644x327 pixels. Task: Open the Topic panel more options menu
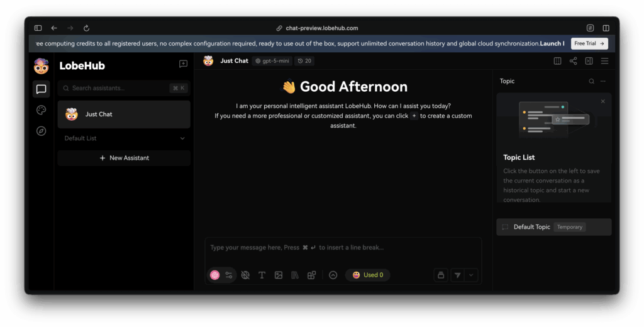pyautogui.click(x=603, y=81)
